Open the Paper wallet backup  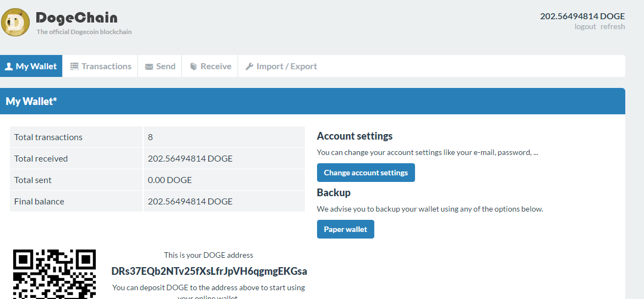click(x=346, y=229)
